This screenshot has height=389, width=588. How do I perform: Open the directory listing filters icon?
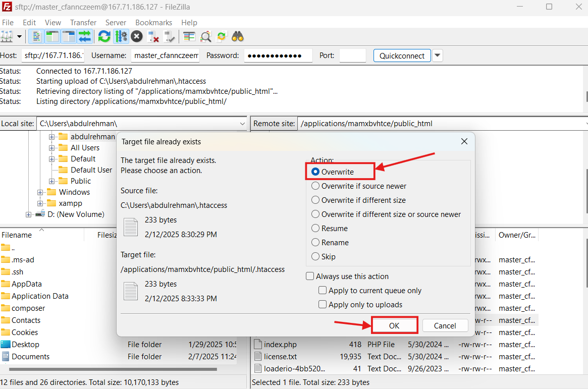pyautogui.click(x=189, y=36)
